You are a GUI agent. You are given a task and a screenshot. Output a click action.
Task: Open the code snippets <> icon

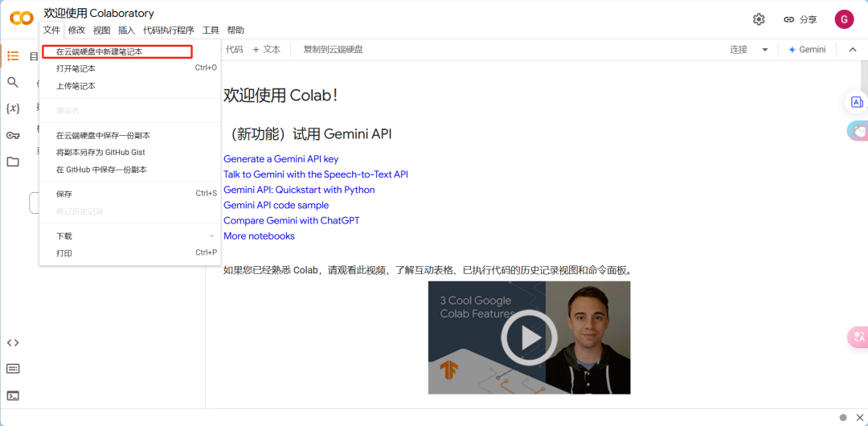tap(13, 342)
